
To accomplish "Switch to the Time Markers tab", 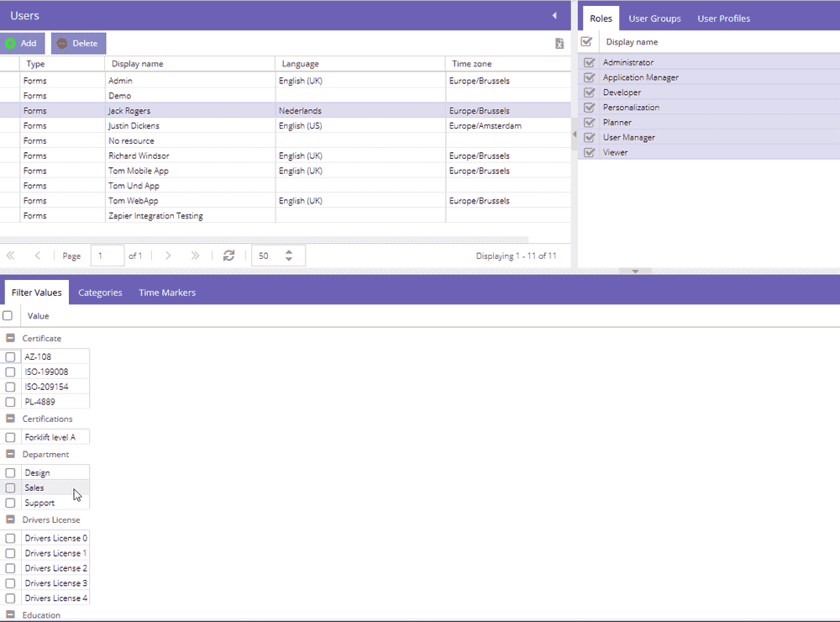I will [167, 293].
